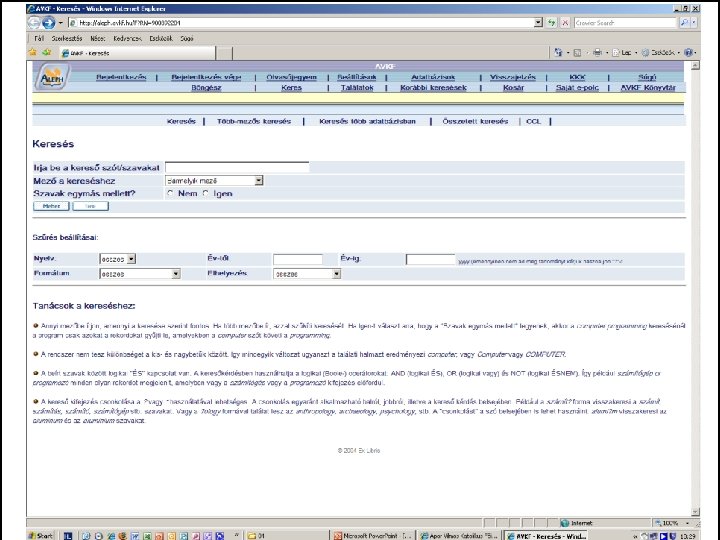Click the Feeds icon in IE toolbar
This screenshot has width=720, height=540.
pyautogui.click(x=577, y=52)
